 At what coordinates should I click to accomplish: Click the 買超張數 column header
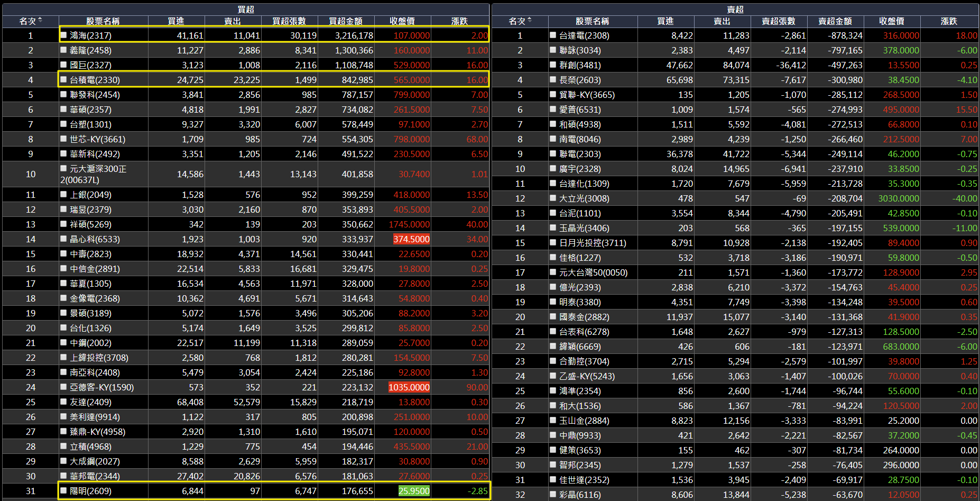click(289, 21)
